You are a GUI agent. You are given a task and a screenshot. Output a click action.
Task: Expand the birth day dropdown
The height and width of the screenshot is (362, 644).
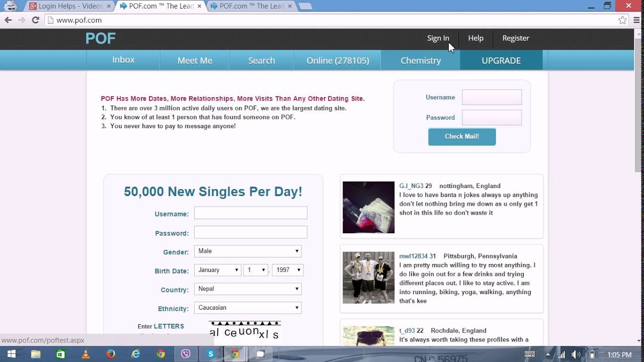pos(256,270)
